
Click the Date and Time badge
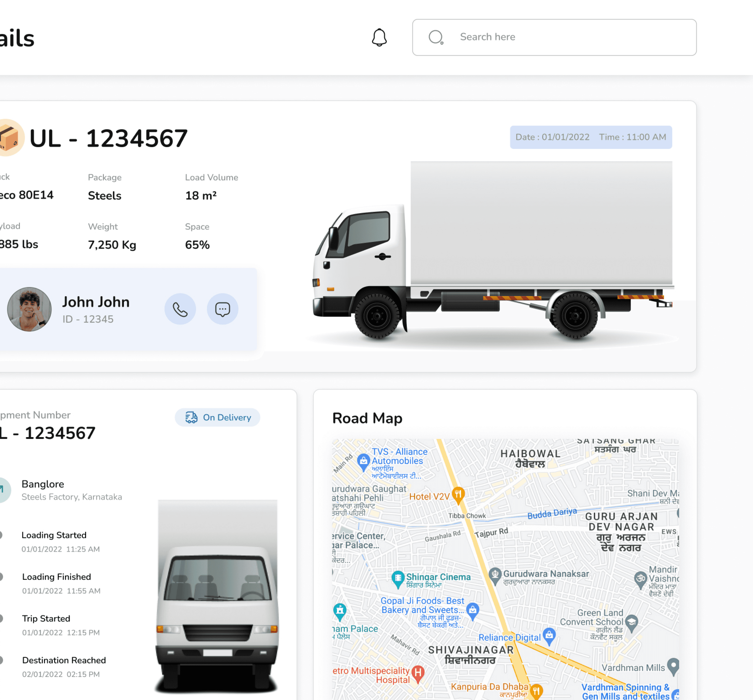pos(591,137)
